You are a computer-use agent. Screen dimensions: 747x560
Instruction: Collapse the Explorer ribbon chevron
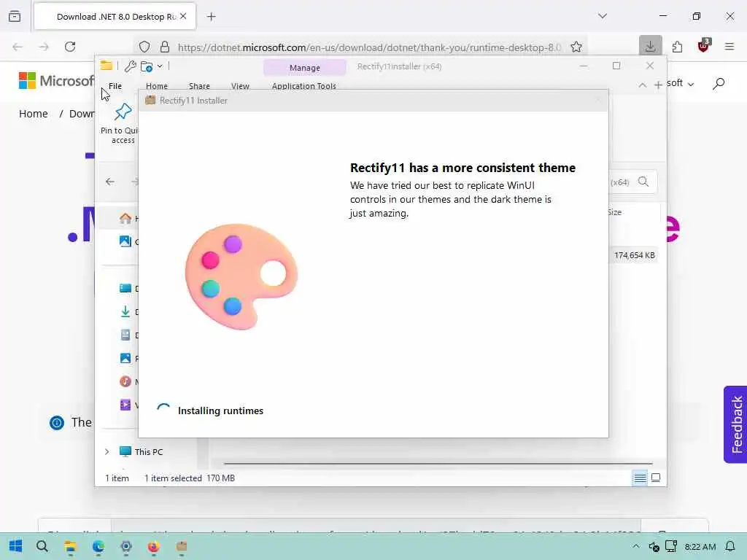642,85
